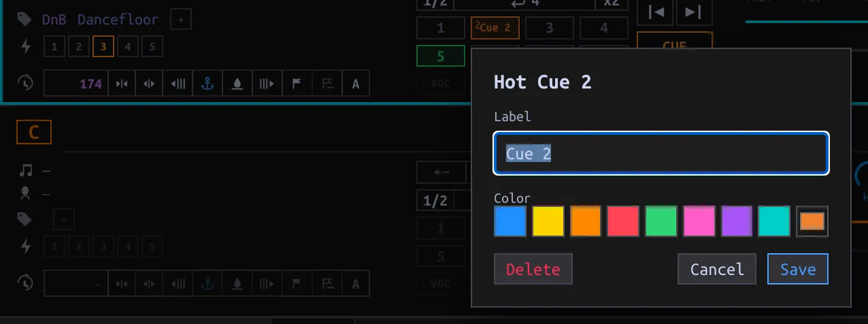Click the DnB tag
Image resolution: width=868 pixels, height=324 pixels.
tap(54, 20)
